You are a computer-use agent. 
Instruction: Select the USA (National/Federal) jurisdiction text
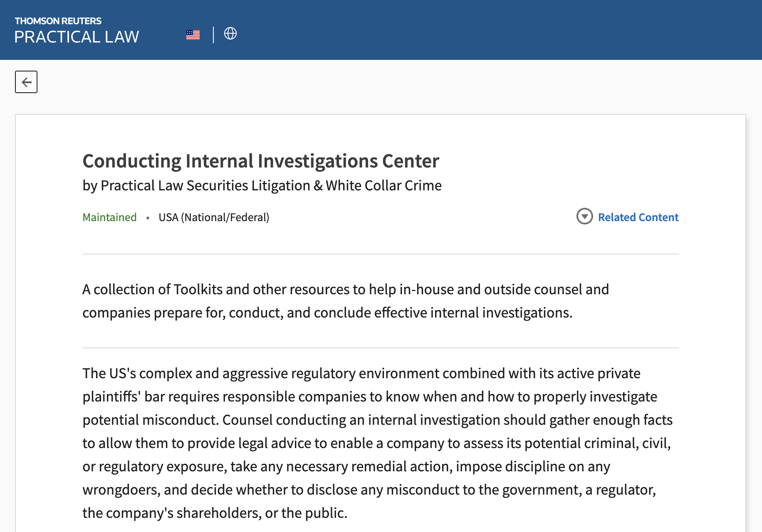(214, 217)
